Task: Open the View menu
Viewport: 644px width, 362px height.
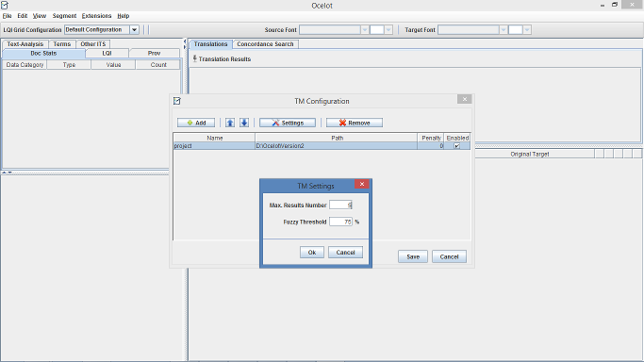Action: pyautogui.click(x=40, y=16)
